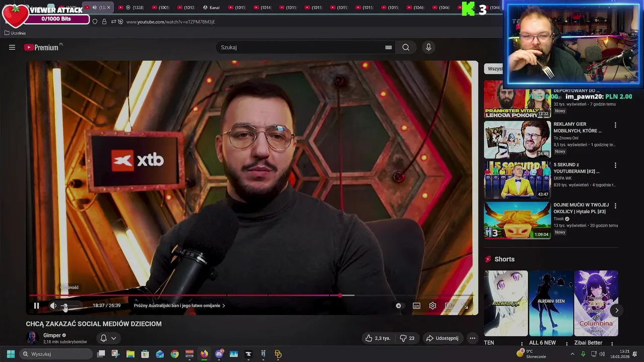
Task: Switch to theater mode view
Action: [449, 306]
